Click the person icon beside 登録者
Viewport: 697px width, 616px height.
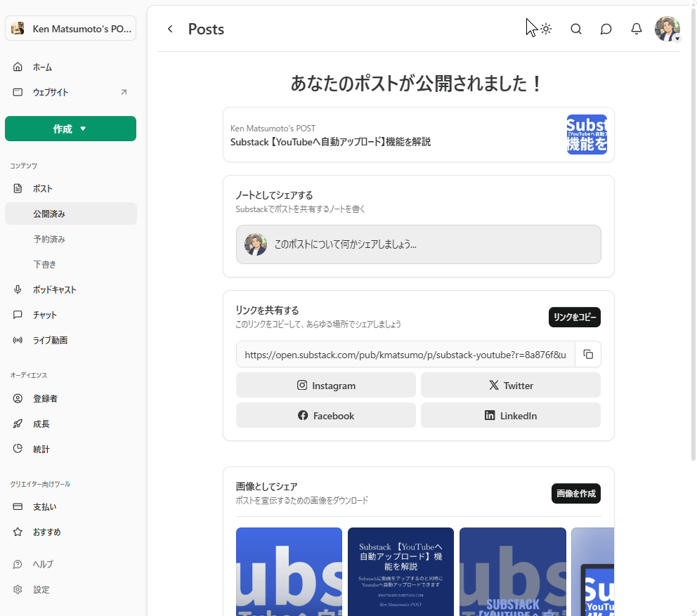click(18, 399)
